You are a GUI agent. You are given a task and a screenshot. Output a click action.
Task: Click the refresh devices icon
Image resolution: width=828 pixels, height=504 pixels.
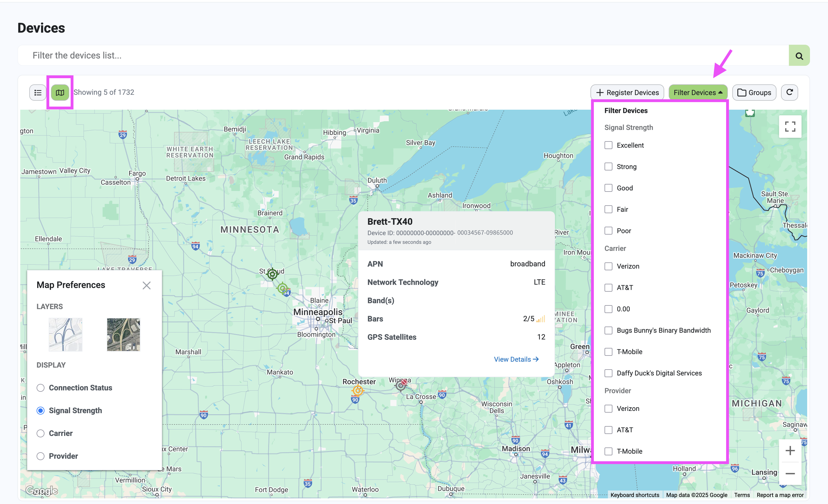(789, 92)
